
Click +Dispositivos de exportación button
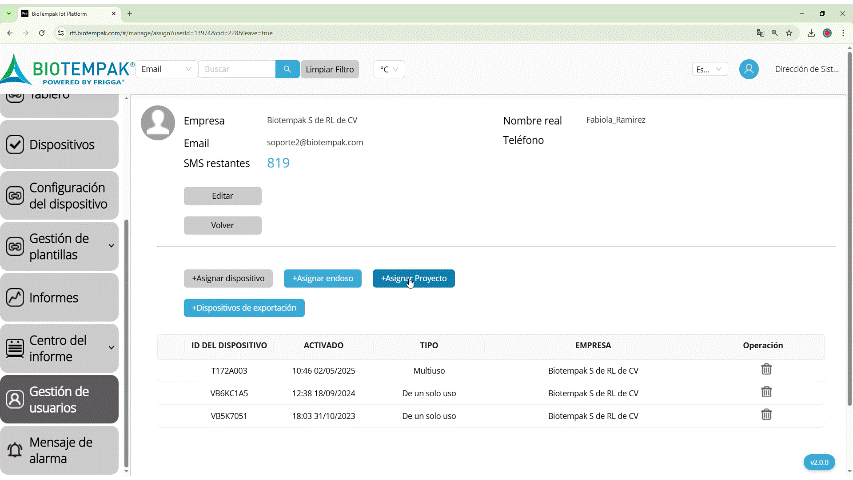tap(244, 308)
